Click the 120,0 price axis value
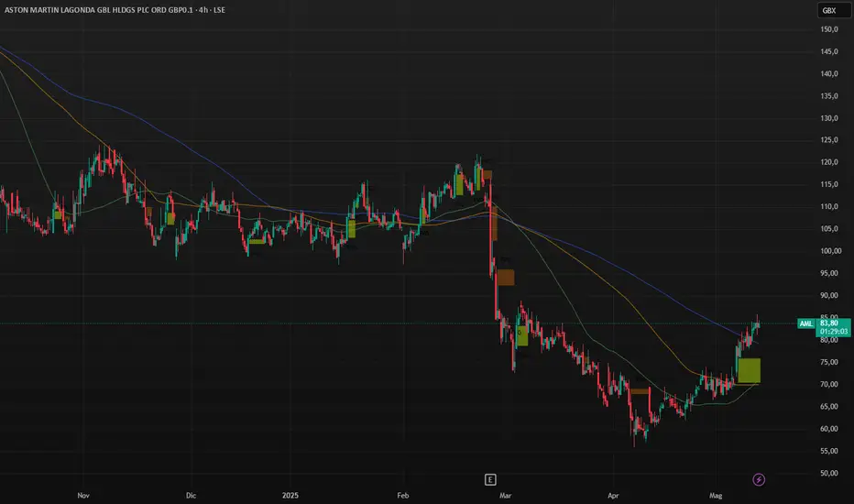854x504 pixels. click(x=829, y=162)
